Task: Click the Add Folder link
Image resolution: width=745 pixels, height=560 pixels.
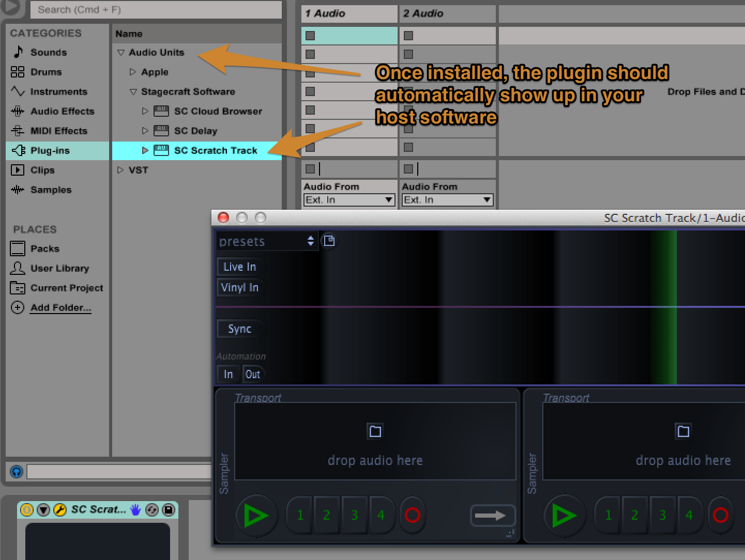Action: tap(60, 307)
